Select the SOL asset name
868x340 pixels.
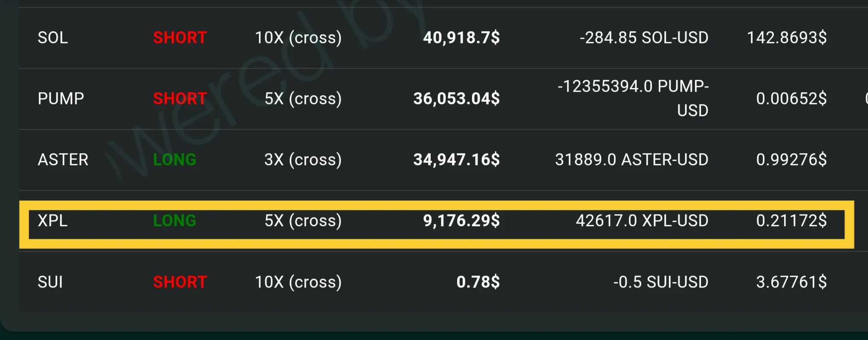tap(52, 38)
